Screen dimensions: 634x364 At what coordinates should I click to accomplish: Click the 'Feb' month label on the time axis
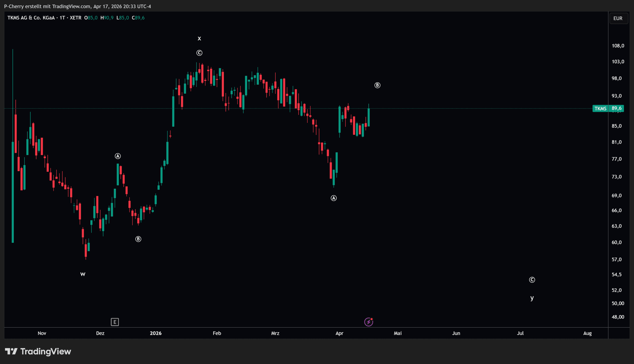[217, 333]
